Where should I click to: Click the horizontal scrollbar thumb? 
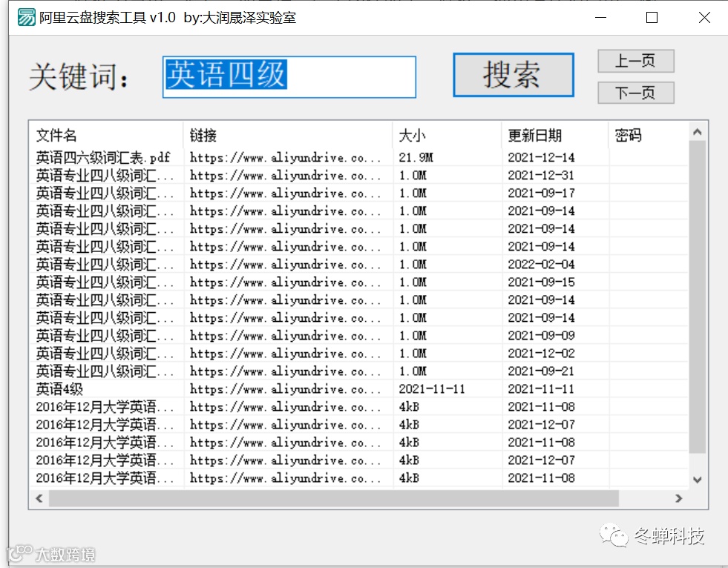click(334, 498)
